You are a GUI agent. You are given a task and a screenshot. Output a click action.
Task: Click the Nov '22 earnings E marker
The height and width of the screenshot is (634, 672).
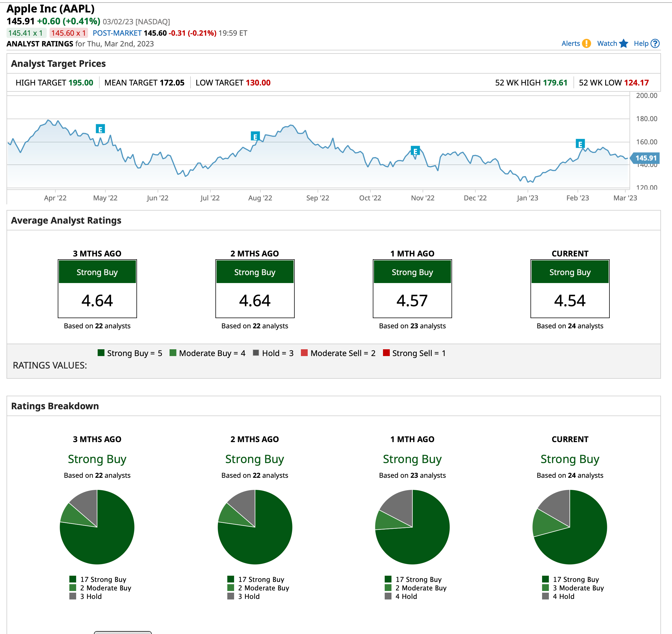[415, 151]
